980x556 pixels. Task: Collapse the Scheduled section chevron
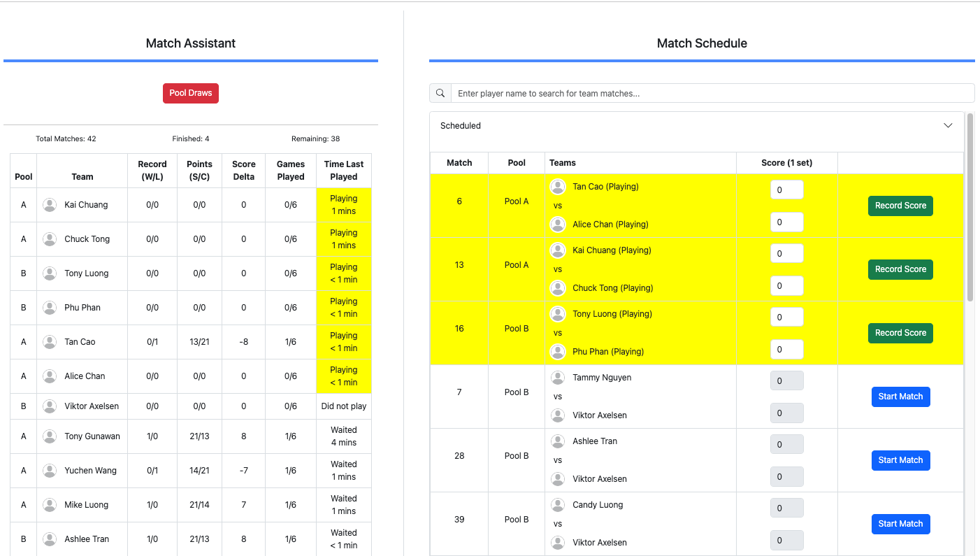948,126
